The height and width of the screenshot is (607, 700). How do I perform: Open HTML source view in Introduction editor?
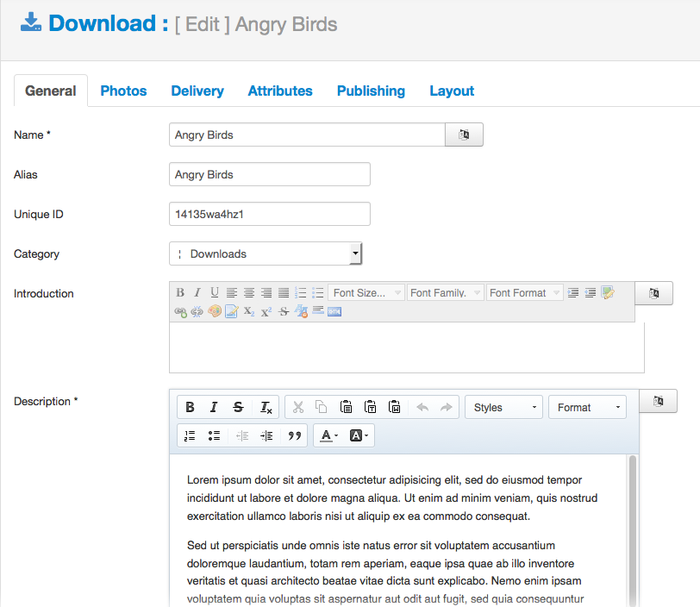pyautogui.click(x=334, y=311)
